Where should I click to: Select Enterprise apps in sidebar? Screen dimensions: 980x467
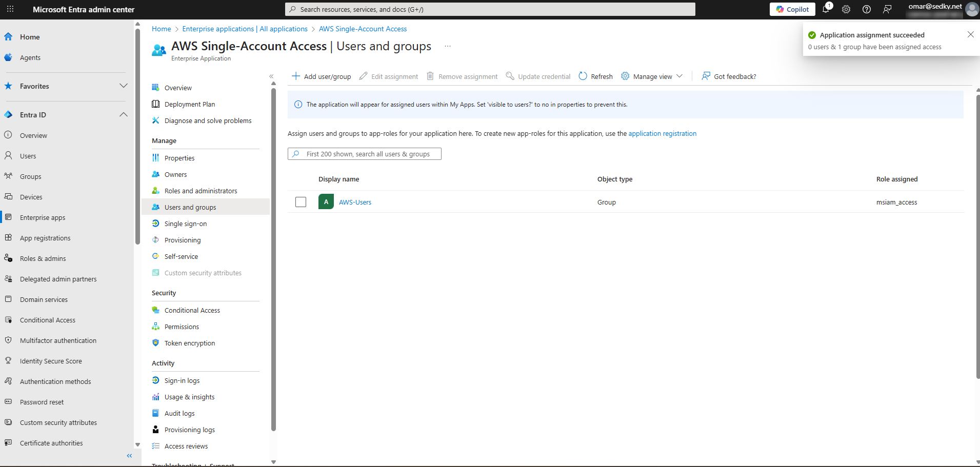coord(43,217)
